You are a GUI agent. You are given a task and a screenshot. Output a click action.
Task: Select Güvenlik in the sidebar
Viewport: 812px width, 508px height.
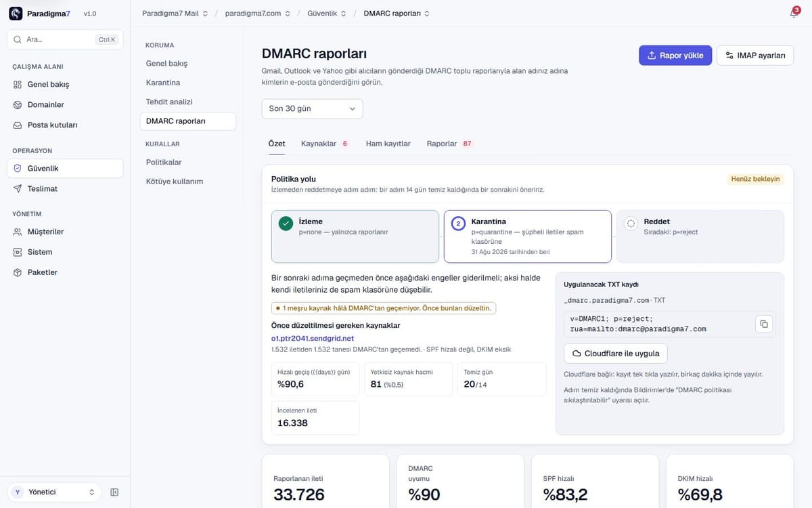coord(65,168)
